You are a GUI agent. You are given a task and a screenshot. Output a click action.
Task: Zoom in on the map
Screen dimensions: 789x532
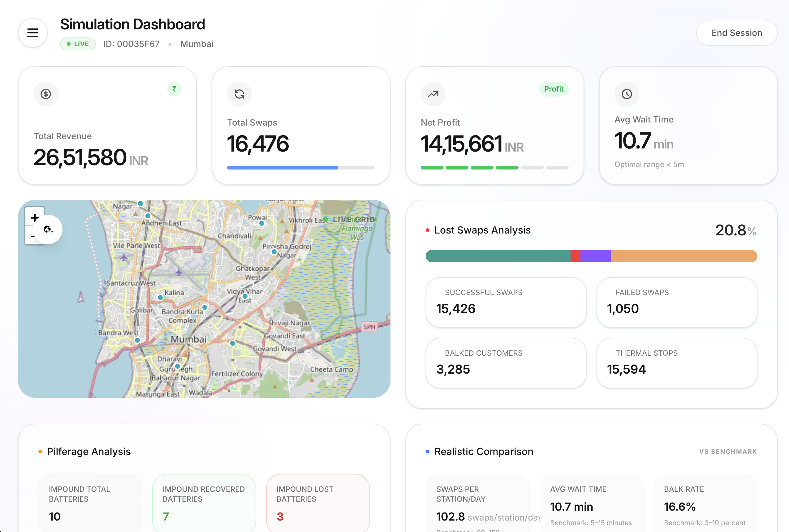click(35, 217)
